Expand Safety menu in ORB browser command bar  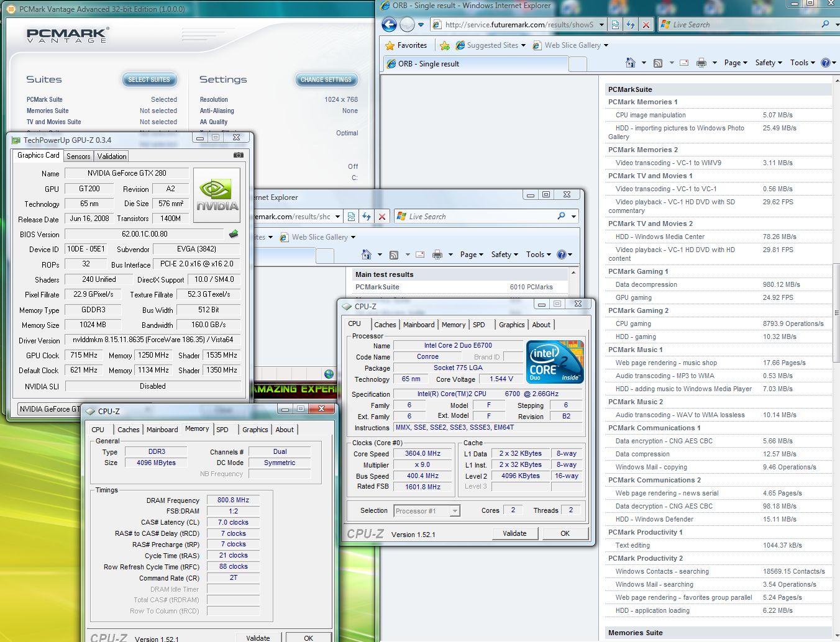tap(769, 63)
